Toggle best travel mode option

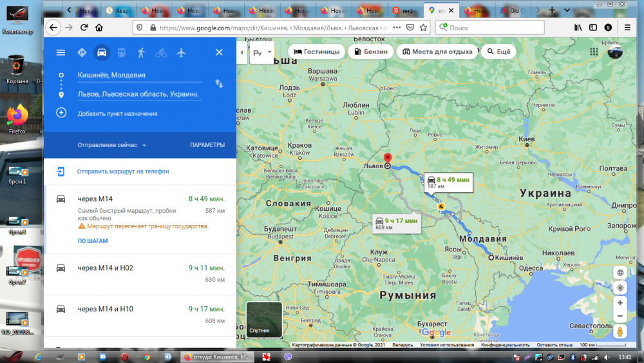(82, 53)
